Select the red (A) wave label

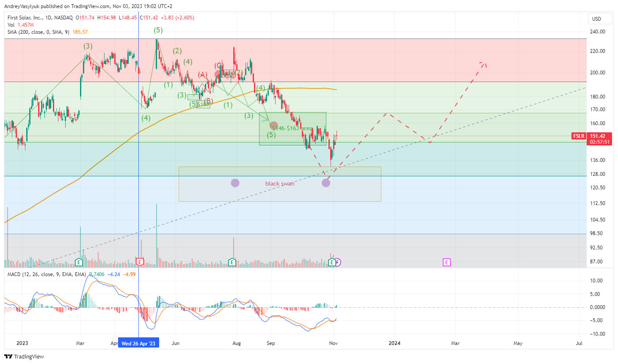coord(203,75)
